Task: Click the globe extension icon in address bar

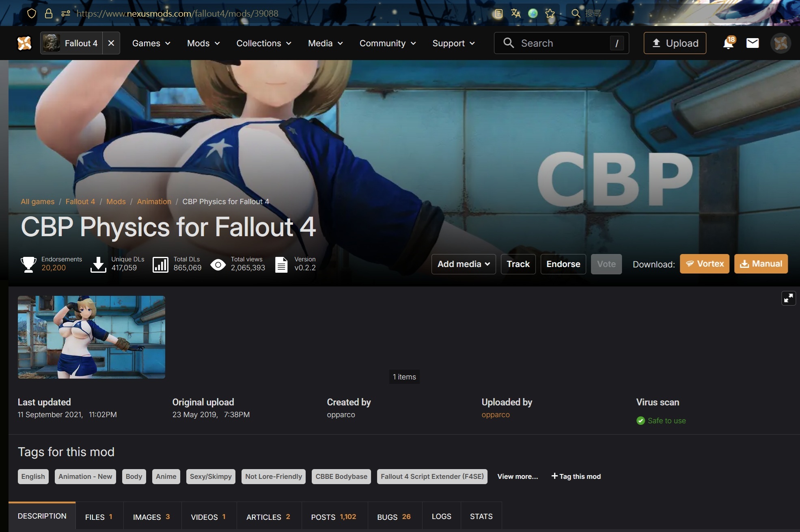Action: 533,13
